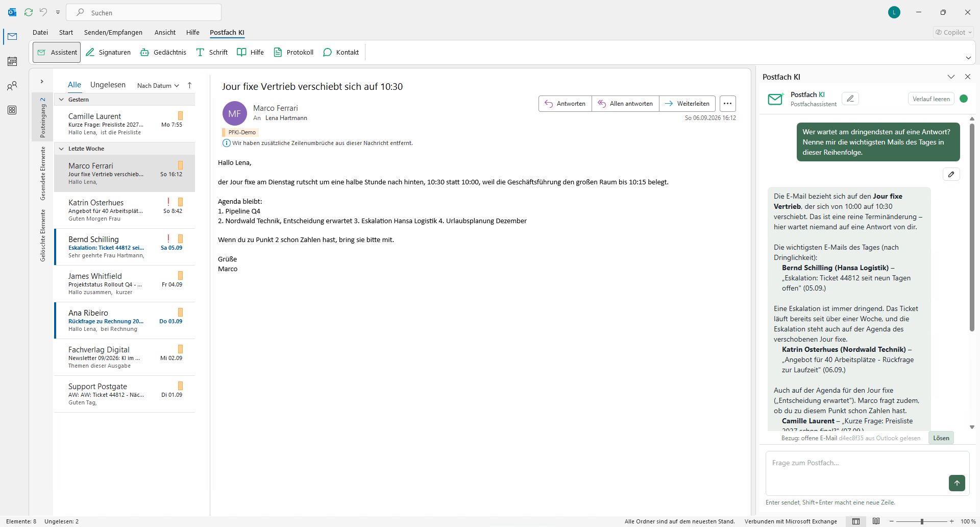The width and height of the screenshot is (980, 527).
Task: Switch to Senden/Empfangen tab
Action: point(113,32)
